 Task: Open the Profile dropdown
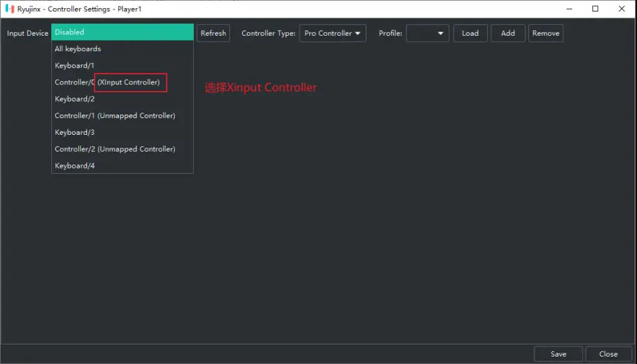427,33
